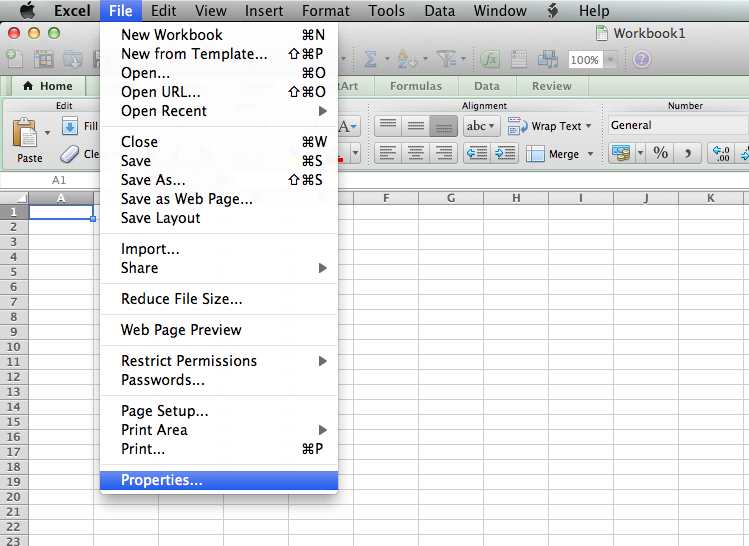The image size is (749, 546).
Task: Click the AutoSum sigma icon
Action: click(370, 60)
